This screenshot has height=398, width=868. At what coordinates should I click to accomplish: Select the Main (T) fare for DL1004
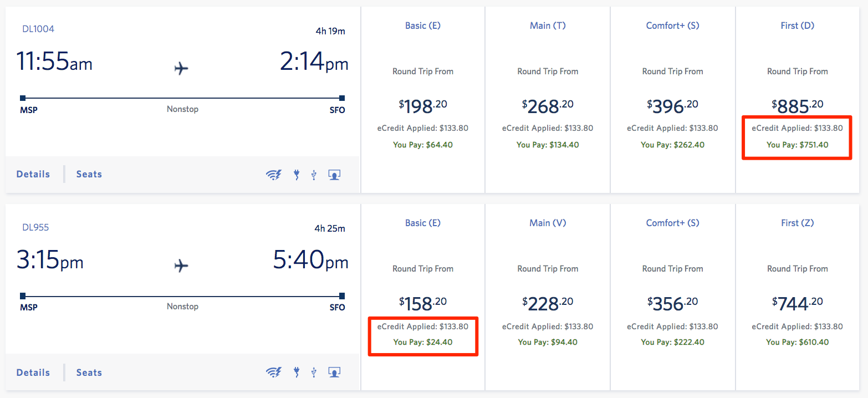coord(547,99)
